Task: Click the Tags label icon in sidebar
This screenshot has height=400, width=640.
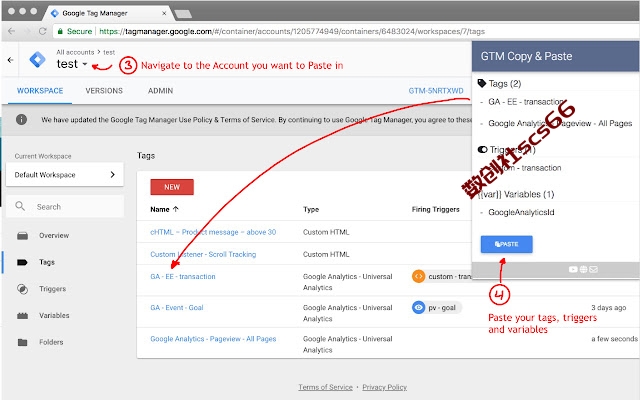Action: [x=22, y=262]
